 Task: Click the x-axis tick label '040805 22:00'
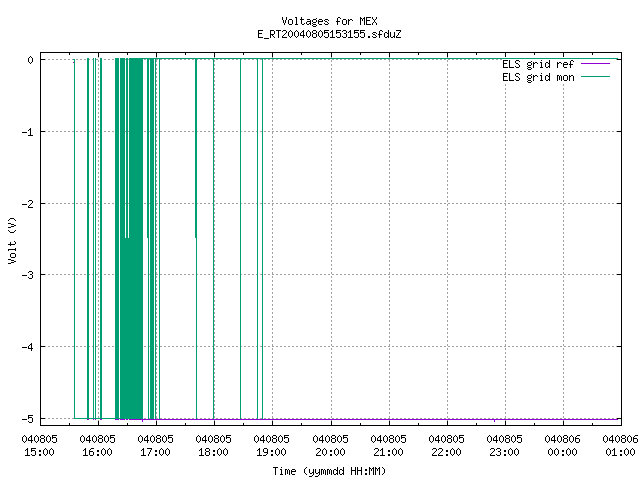pos(446,446)
